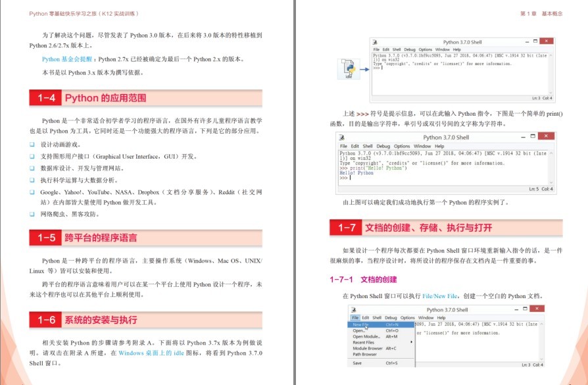The width and height of the screenshot is (588, 385).
Task: Open Debug menu in the Hello! Python Shell window
Action: [x=383, y=146]
